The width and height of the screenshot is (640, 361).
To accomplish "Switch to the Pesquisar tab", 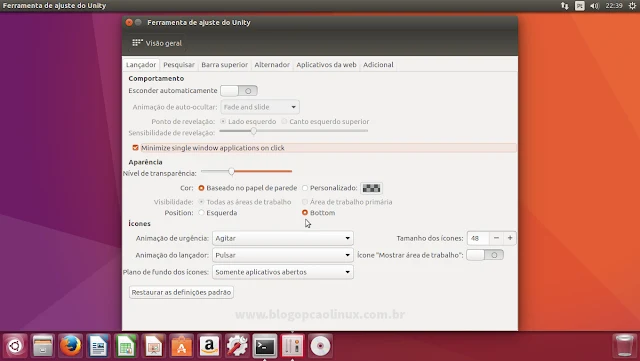I will click(179, 65).
